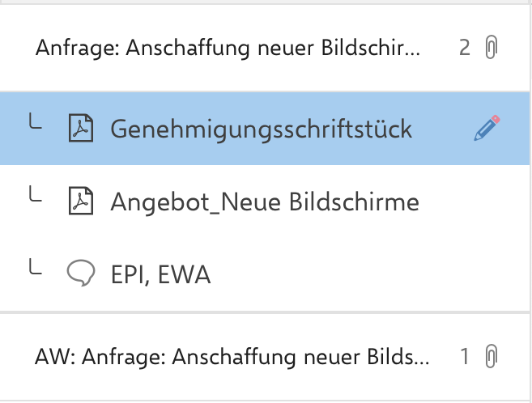Click the paperclip icon on the first Anfrage row

(491, 49)
